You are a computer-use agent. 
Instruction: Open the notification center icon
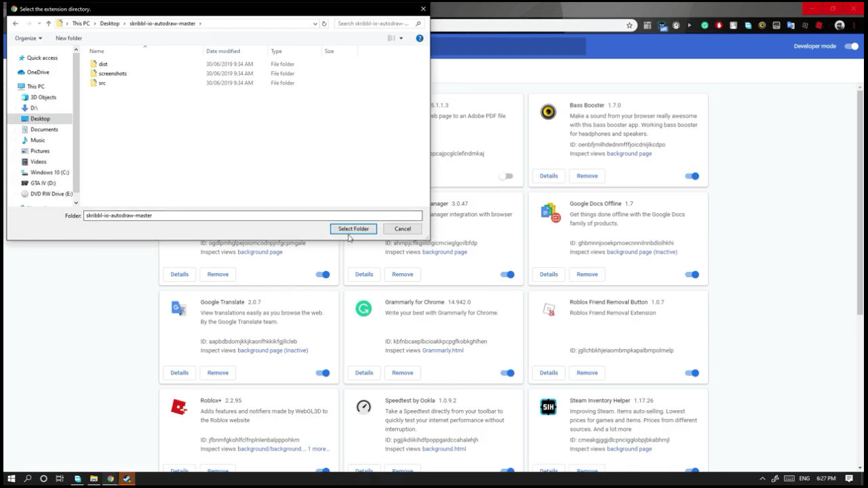pos(849,479)
